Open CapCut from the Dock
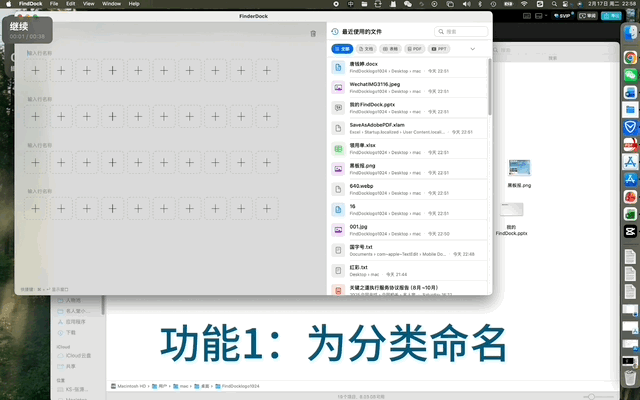This screenshot has width=640, height=400. pyautogui.click(x=630, y=231)
